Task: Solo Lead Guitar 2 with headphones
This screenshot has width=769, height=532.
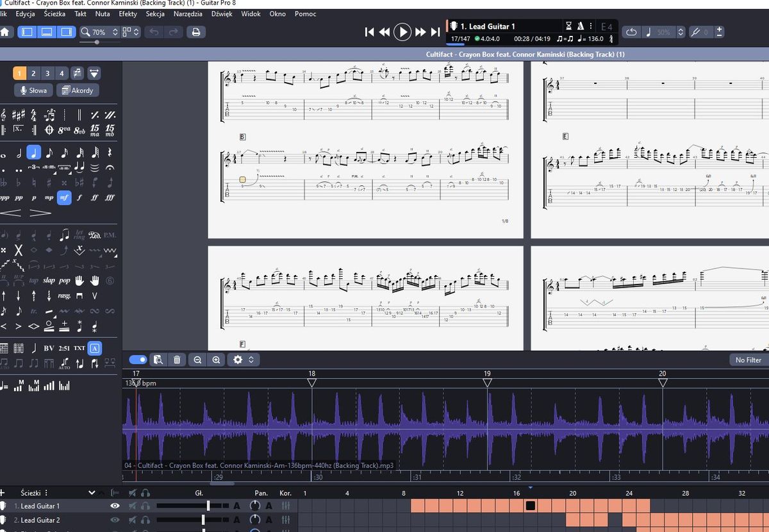Action: (145, 520)
